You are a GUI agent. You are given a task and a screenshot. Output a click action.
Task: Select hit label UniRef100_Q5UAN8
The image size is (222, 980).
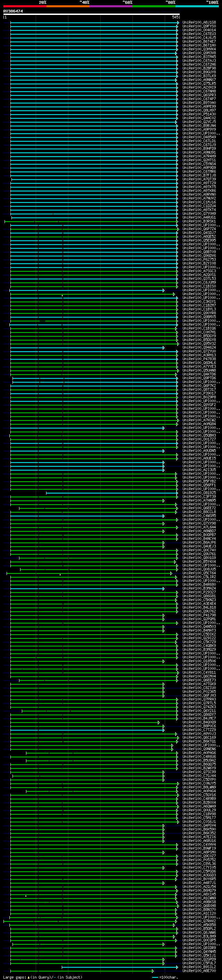pos(199,371)
